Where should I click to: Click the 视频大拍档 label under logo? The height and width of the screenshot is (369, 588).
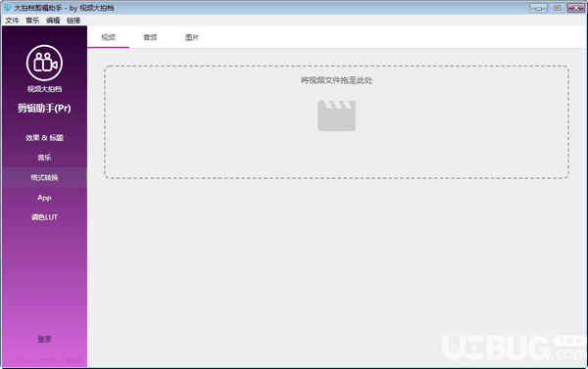coord(44,89)
